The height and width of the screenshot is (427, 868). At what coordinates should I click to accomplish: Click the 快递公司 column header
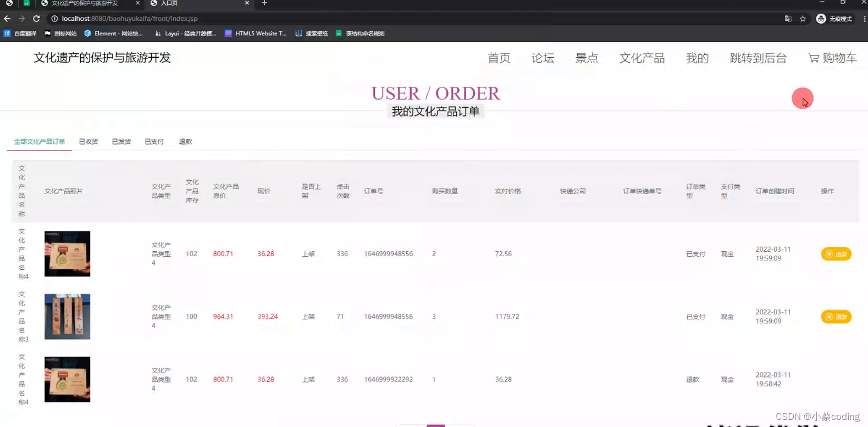point(573,191)
